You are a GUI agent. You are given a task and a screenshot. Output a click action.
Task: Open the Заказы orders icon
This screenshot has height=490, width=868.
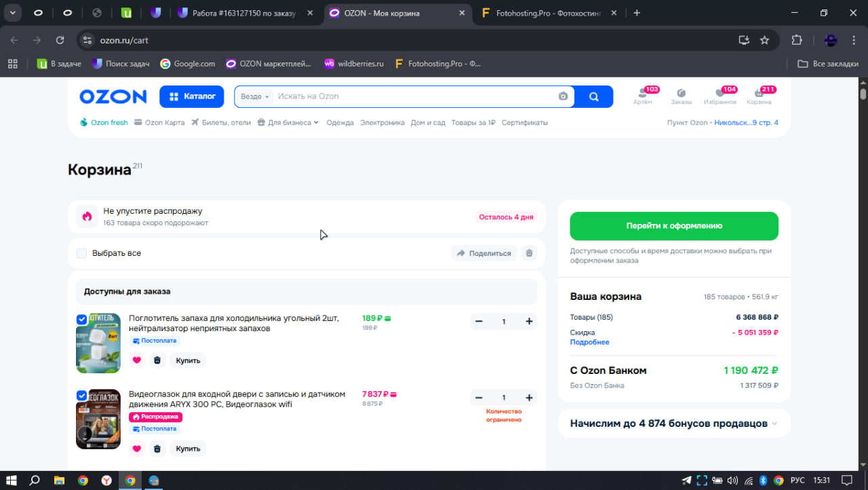[x=681, y=94]
